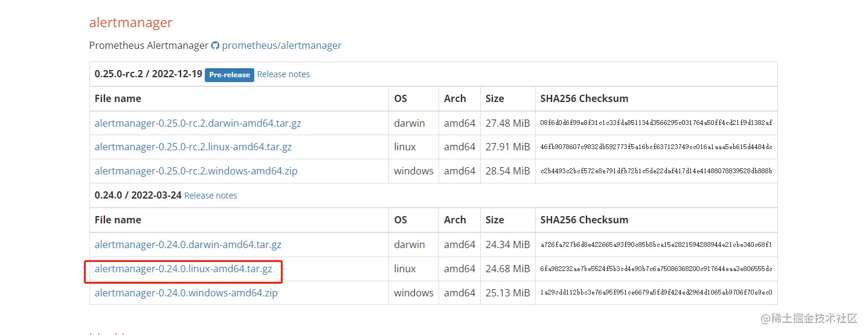The image size is (868, 335).
Task: Select the checksum starting with c2b4493c
Action: [656, 171]
